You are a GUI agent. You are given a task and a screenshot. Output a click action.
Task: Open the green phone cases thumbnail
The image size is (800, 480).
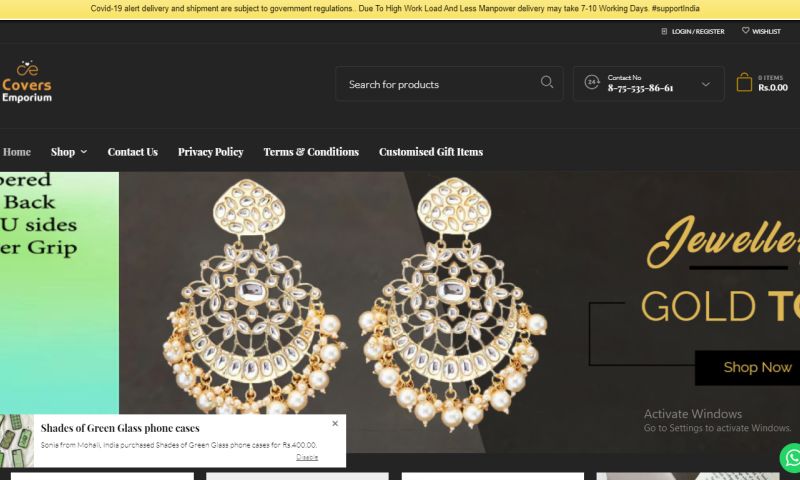[17, 441]
